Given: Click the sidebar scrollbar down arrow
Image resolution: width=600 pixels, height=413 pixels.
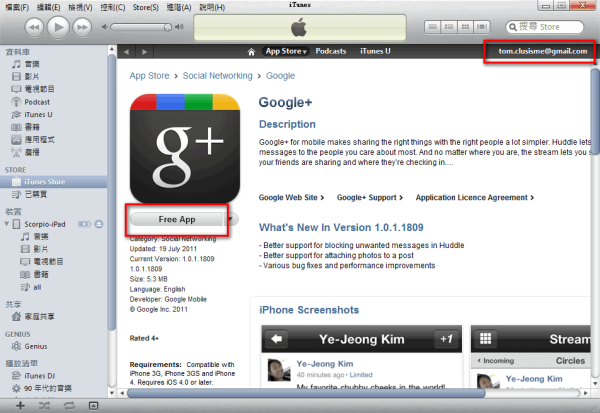Looking at the screenshot, I should pyautogui.click(x=112, y=393).
